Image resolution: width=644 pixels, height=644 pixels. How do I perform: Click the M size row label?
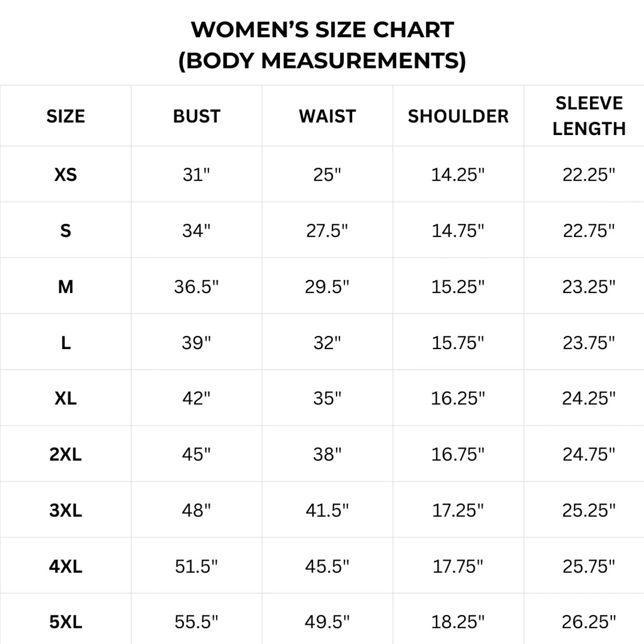[65, 287]
